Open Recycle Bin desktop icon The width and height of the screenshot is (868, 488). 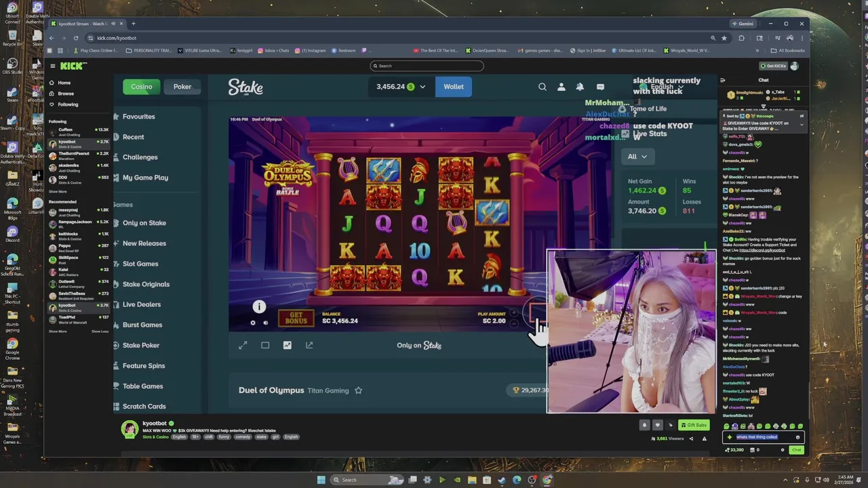pyautogui.click(x=12, y=37)
